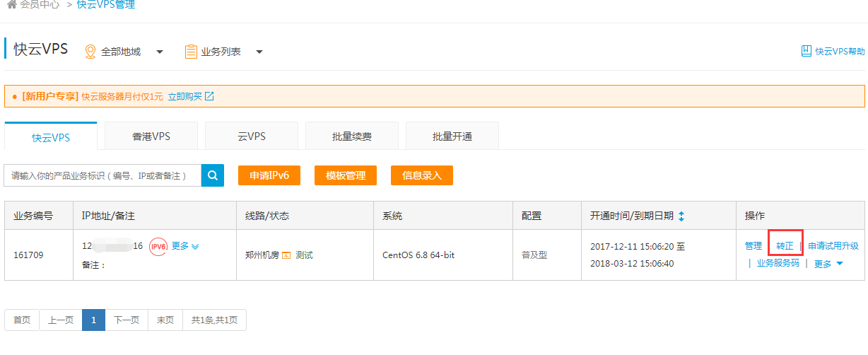Open the 业务列表 dropdown arrow

[259, 52]
